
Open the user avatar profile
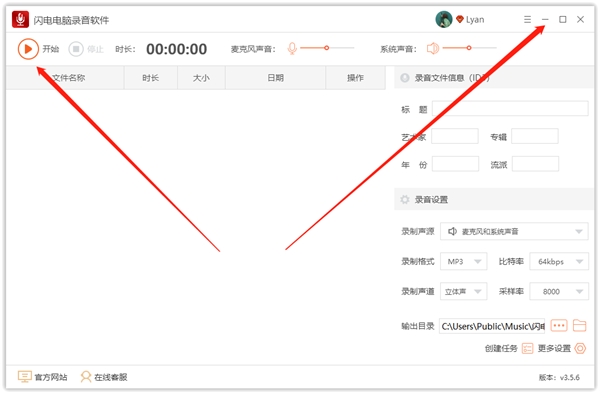click(x=444, y=20)
